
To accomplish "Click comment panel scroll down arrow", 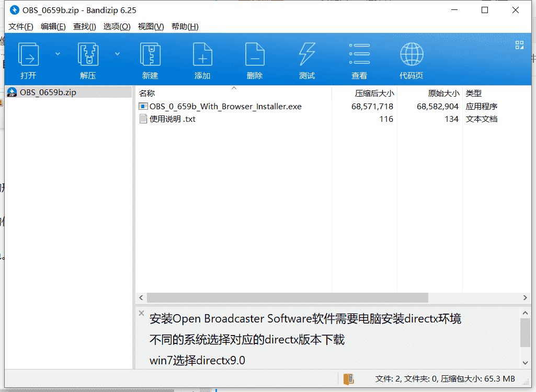I will (525, 363).
